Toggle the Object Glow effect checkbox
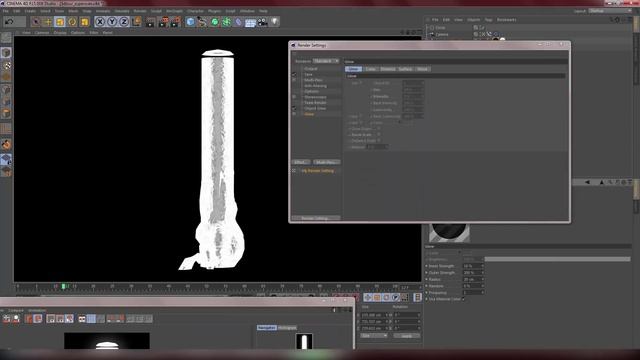This screenshot has width=640, height=360. 294,109
